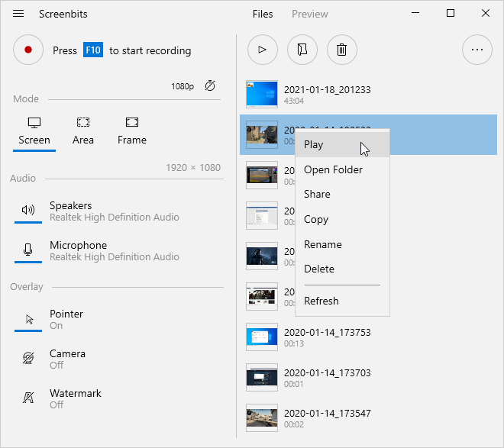Screen dimensions: 504x448
Task: Choose Refresh from the context menu
Action: [342, 301]
